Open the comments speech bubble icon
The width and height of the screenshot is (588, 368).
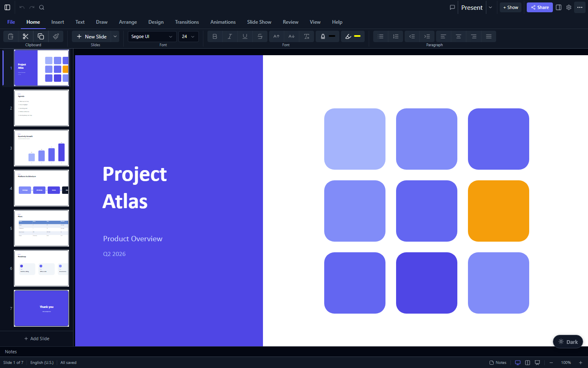coord(452,7)
